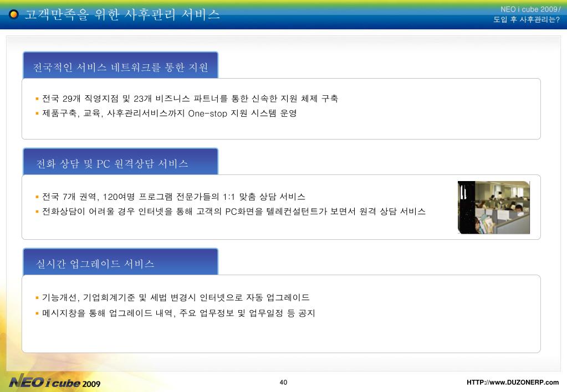Select the 전화 상담 및 PC 원격상담 서비스 heading
The image size is (567, 392).
(x=112, y=164)
